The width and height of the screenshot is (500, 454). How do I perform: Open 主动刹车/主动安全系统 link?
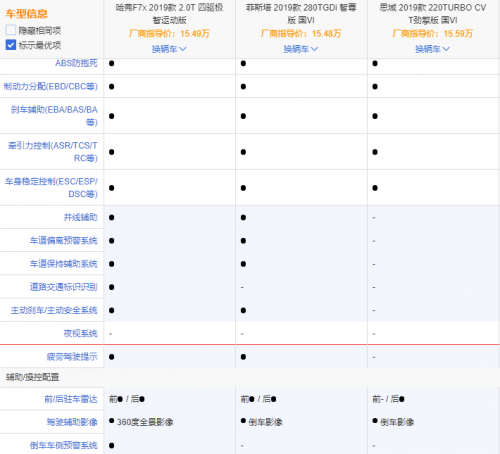[x=54, y=310]
